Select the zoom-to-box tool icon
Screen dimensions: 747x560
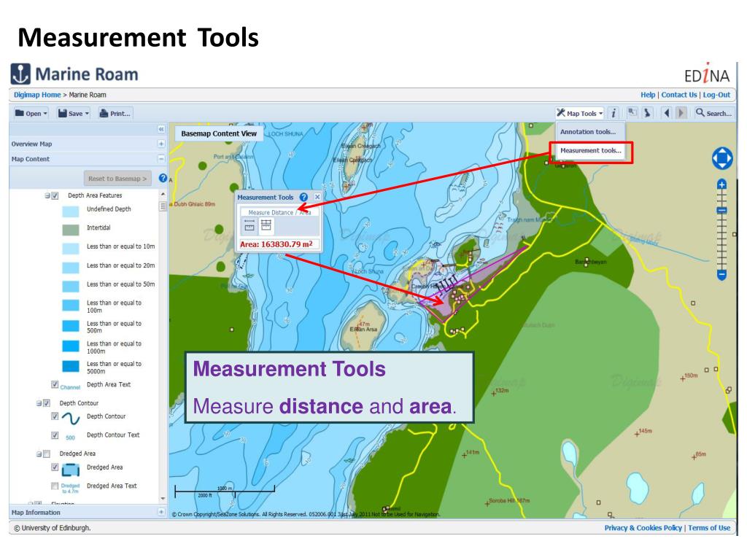[632, 113]
